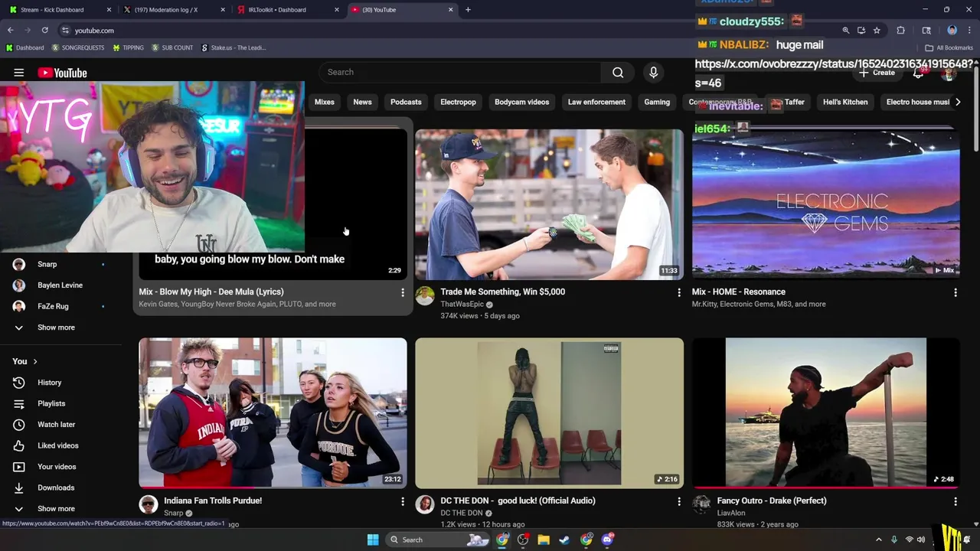Open Baylen Levine subscription
980x551 pixels.
tap(60, 285)
